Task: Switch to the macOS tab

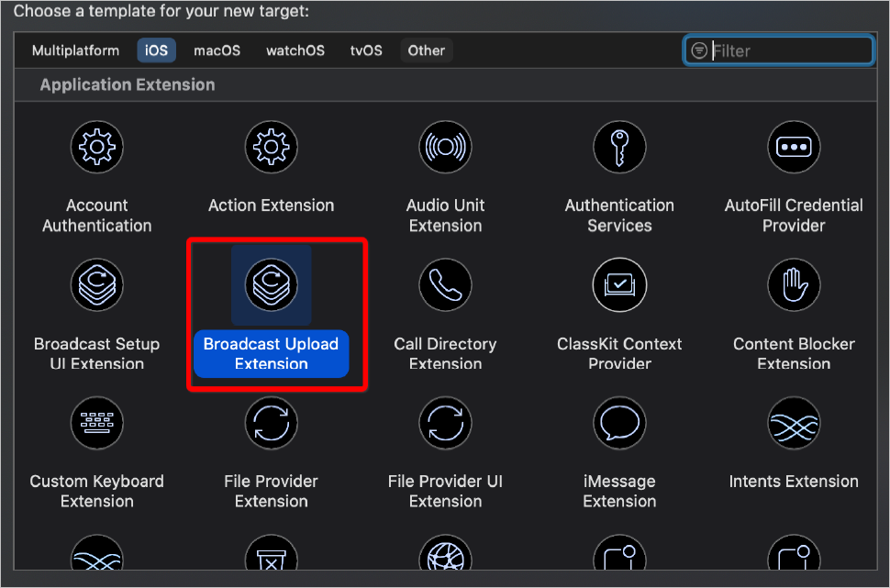Action: [x=217, y=50]
